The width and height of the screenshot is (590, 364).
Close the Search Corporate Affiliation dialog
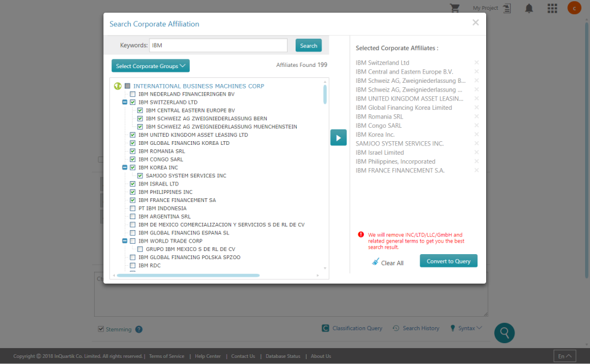tap(476, 23)
